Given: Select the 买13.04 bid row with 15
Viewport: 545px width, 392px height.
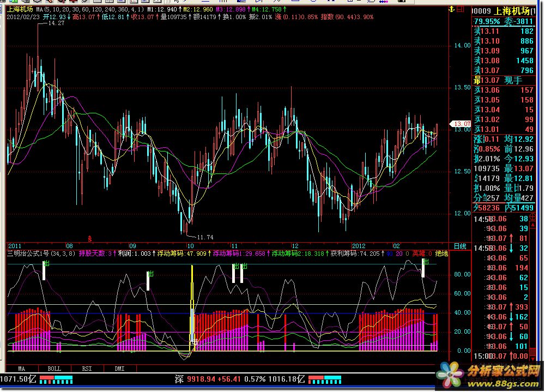Looking at the screenshot, I should (x=504, y=110).
